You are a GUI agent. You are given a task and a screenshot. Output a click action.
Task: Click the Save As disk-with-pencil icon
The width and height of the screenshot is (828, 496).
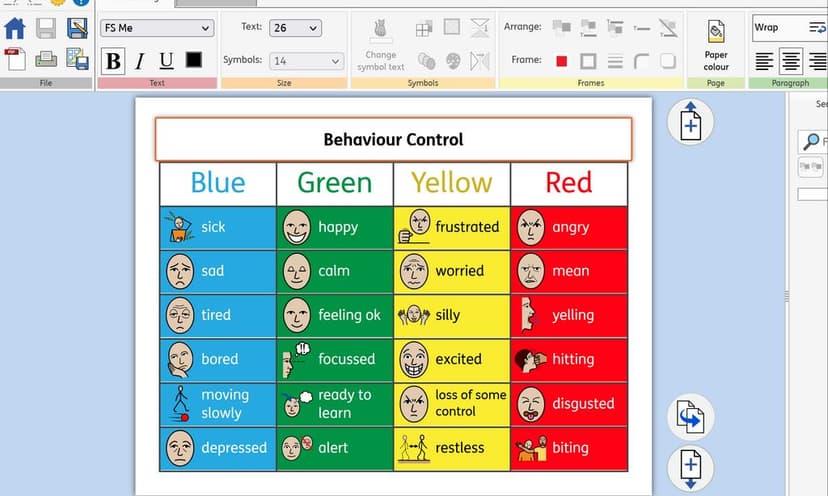(77, 28)
